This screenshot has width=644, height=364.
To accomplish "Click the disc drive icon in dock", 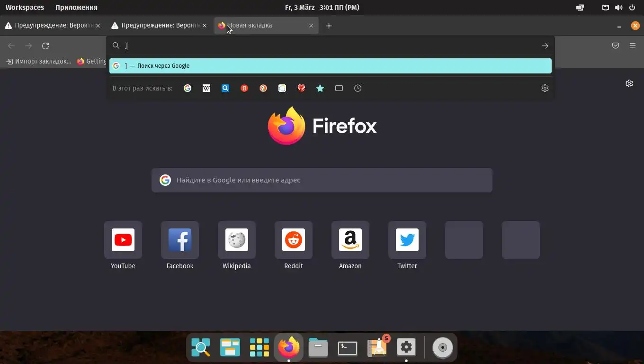I will point(443,347).
